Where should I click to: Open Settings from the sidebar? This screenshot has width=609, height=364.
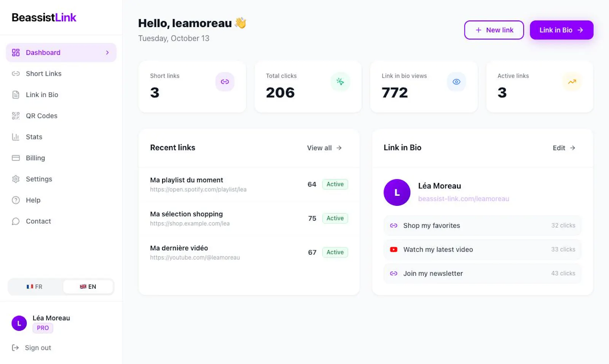(x=61, y=179)
